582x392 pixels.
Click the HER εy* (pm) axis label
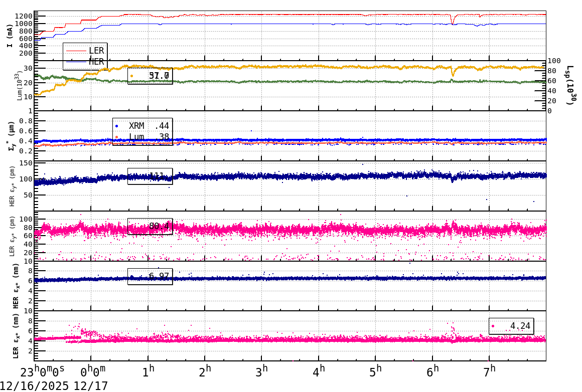(x=12, y=186)
